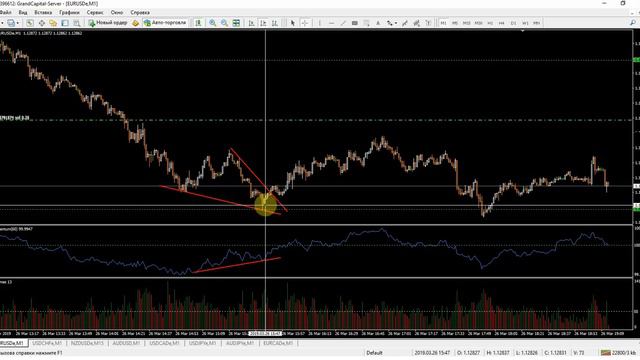Expand the Profiles dropdown arrow
Image resolution: width=640 pixels, height=360 pixels.
(18, 23)
